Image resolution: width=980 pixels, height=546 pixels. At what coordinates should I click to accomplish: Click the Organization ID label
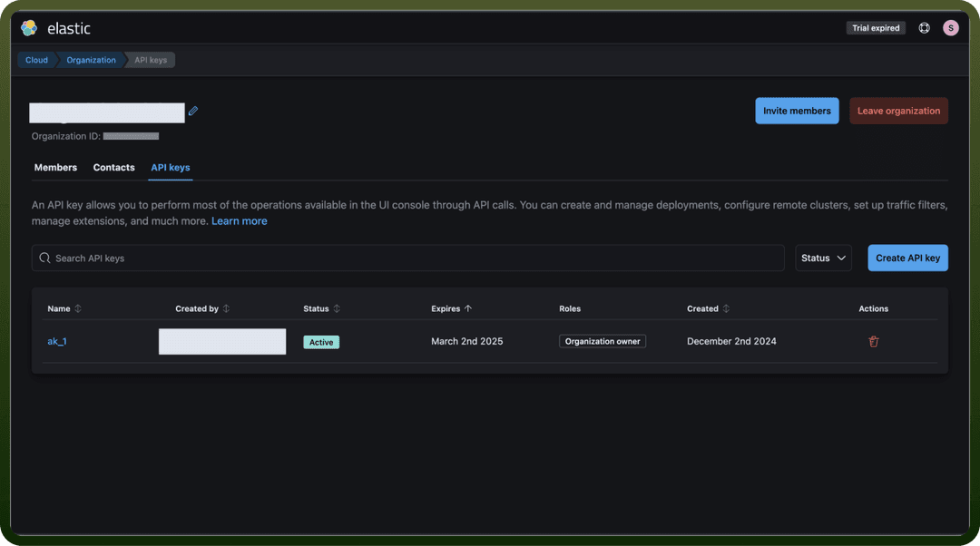pos(66,136)
